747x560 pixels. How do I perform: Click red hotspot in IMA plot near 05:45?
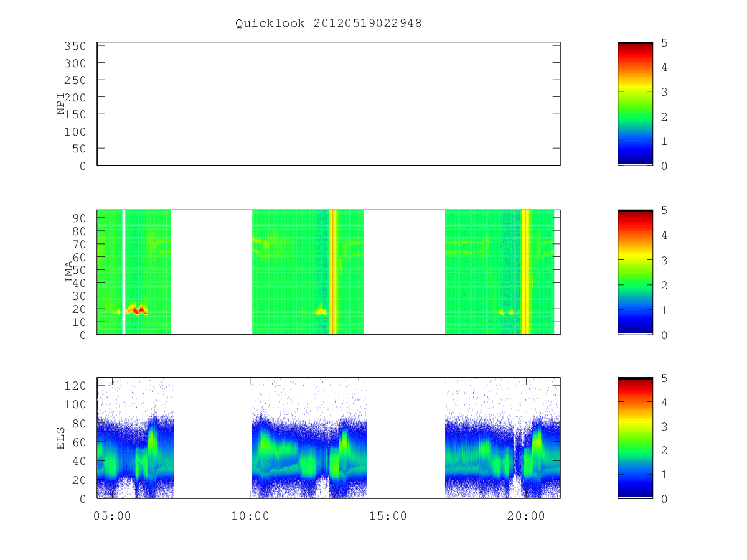point(137,310)
